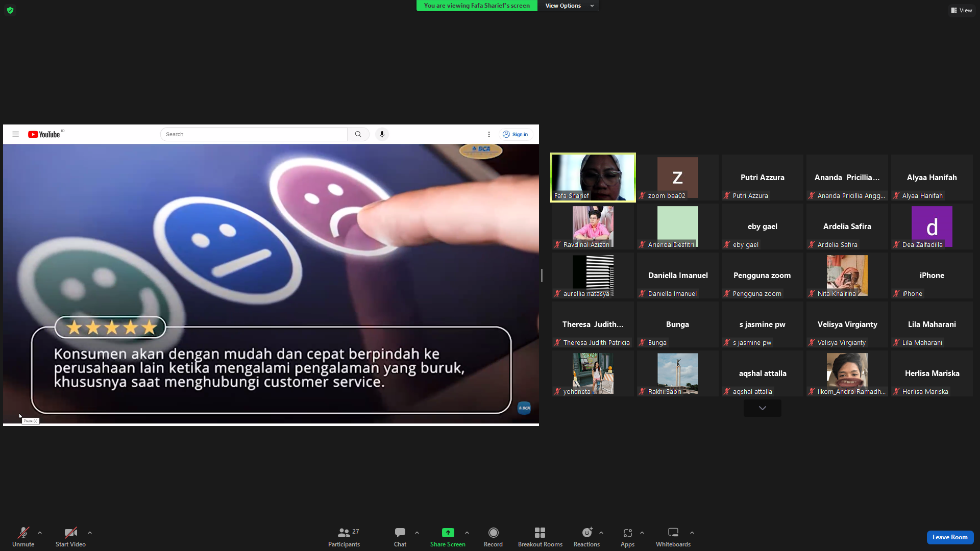Open Whiteboards
The height and width of the screenshot is (551, 980).
point(673,537)
